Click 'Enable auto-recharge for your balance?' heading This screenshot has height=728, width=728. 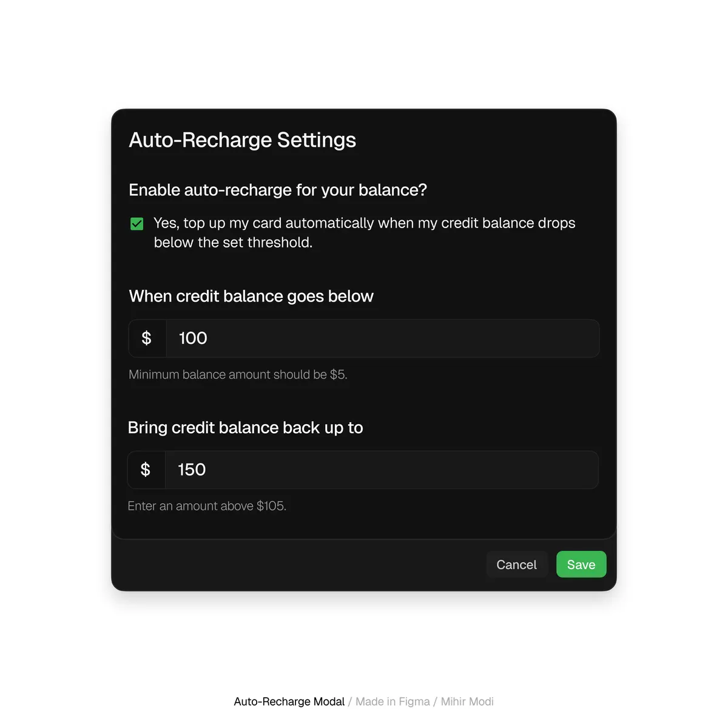tap(278, 190)
